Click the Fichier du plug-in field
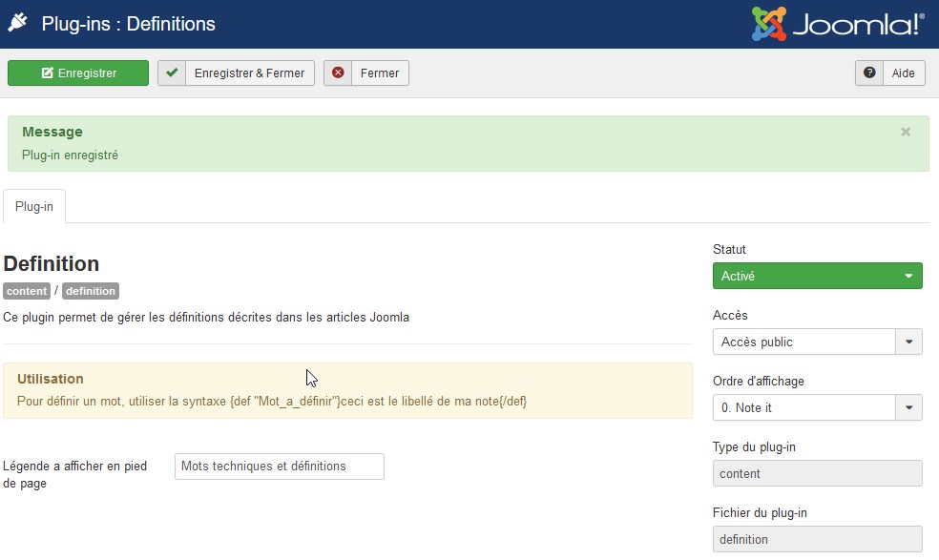 click(x=818, y=539)
